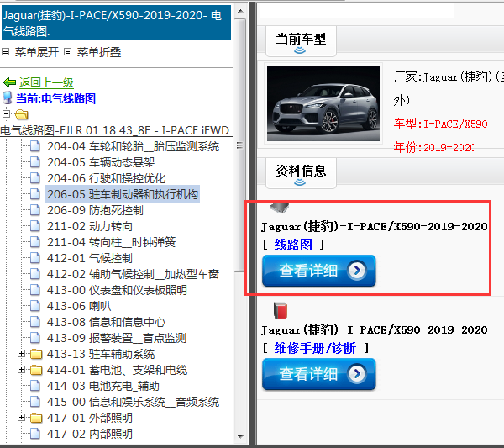
Task: Open 415-00 信息和娱乐系统_音频系统 document
Action: [133, 402]
